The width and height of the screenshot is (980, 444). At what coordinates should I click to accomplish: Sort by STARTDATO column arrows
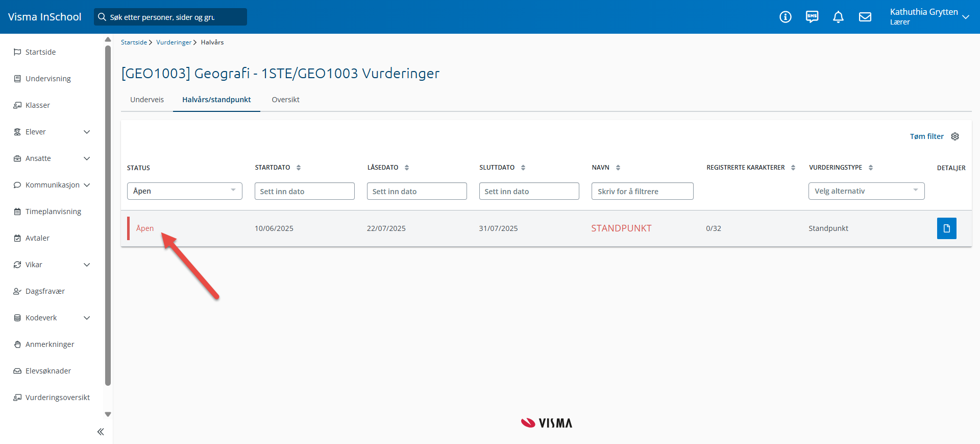coord(299,168)
